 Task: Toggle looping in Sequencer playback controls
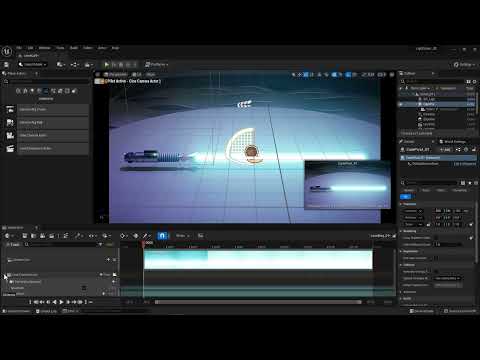(90, 302)
